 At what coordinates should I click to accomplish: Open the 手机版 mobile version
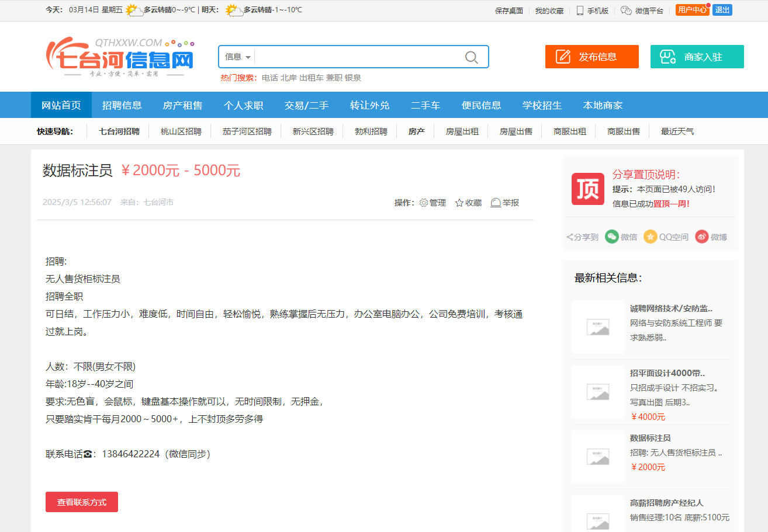click(592, 11)
